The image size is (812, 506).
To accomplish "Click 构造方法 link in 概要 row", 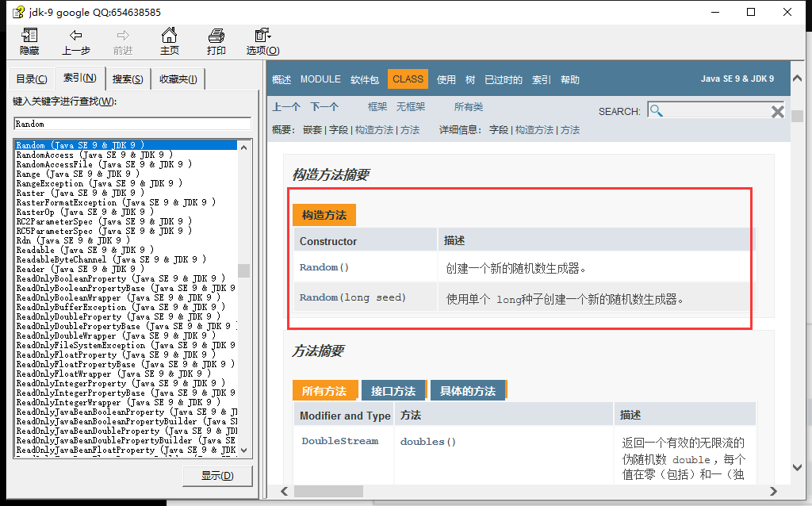I will [x=374, y=130].
